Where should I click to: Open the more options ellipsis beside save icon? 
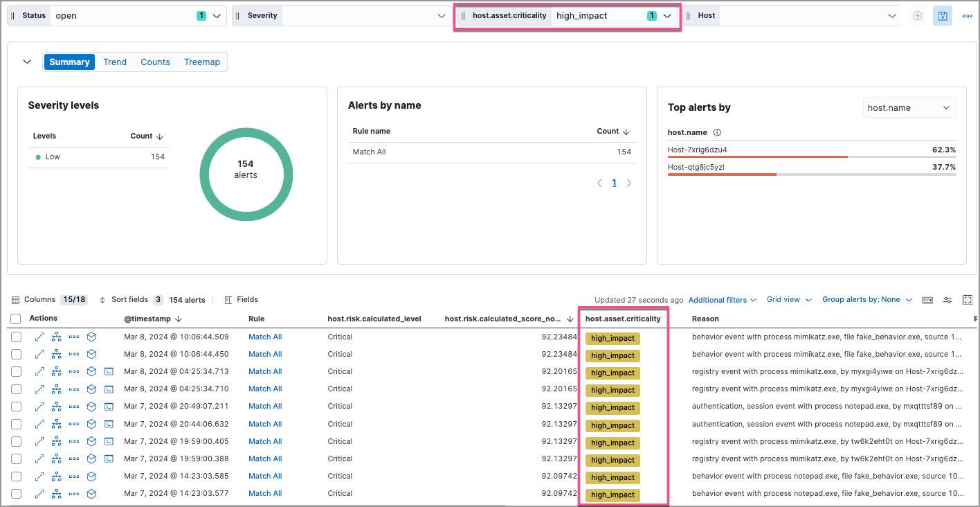968,15
